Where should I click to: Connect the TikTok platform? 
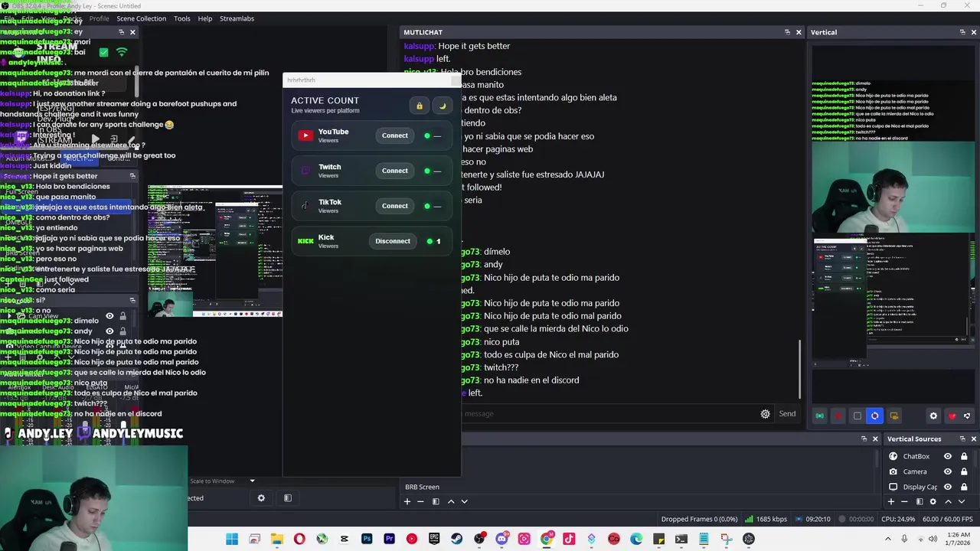tap(395, 206)
